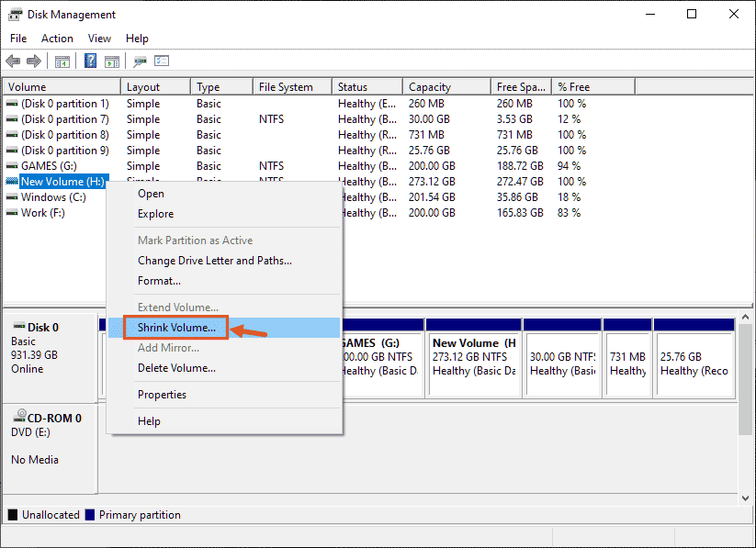The image size is (756, 548).
Task: Select the Shrink Volume context menu option
Action: click(175, 327)
